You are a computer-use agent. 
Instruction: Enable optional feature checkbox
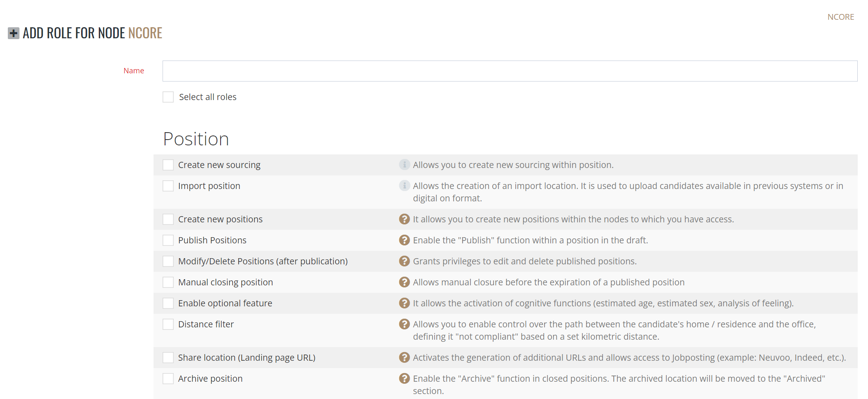click(168, 303)
